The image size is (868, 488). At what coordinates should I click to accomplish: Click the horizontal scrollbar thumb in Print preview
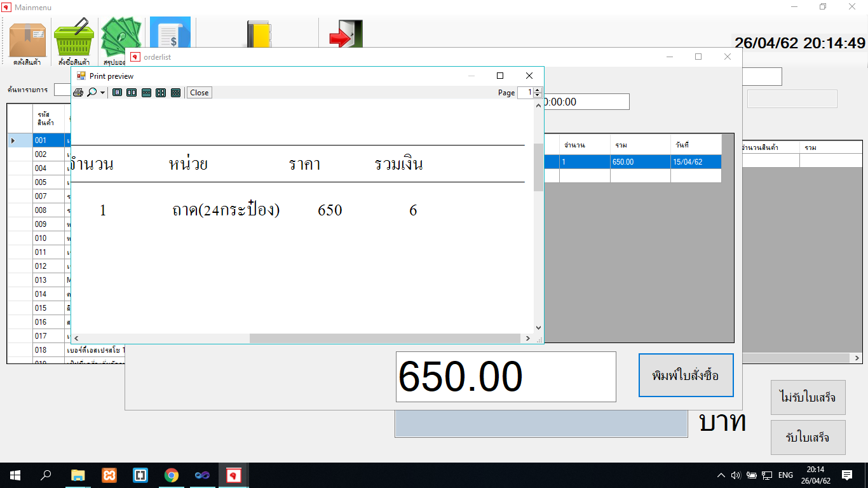pos(386,339)
